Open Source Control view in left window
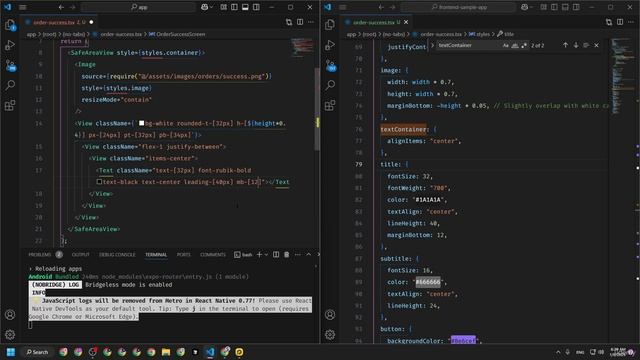This screenshot has height=360, width=640. (x=10, y=65)
